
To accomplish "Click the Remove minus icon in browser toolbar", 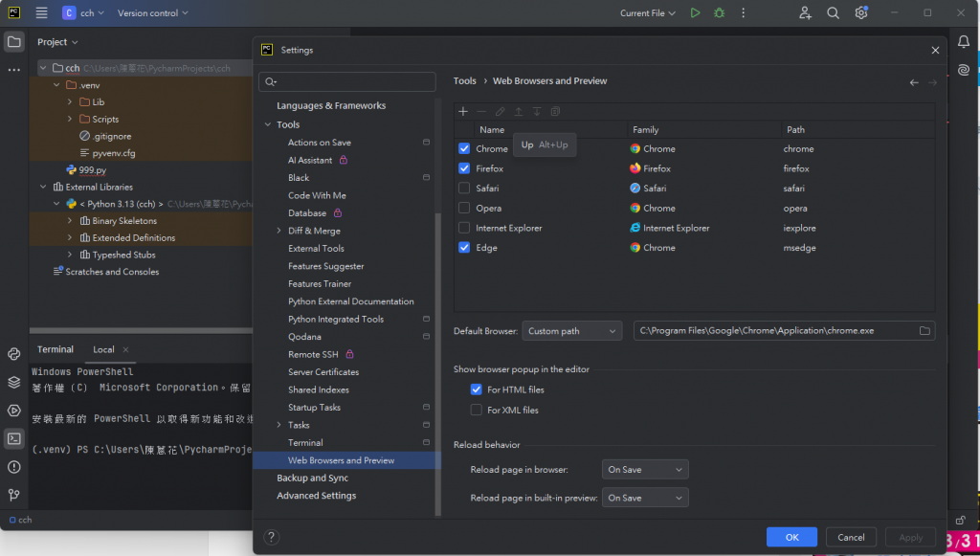I will tap(481, 111).
